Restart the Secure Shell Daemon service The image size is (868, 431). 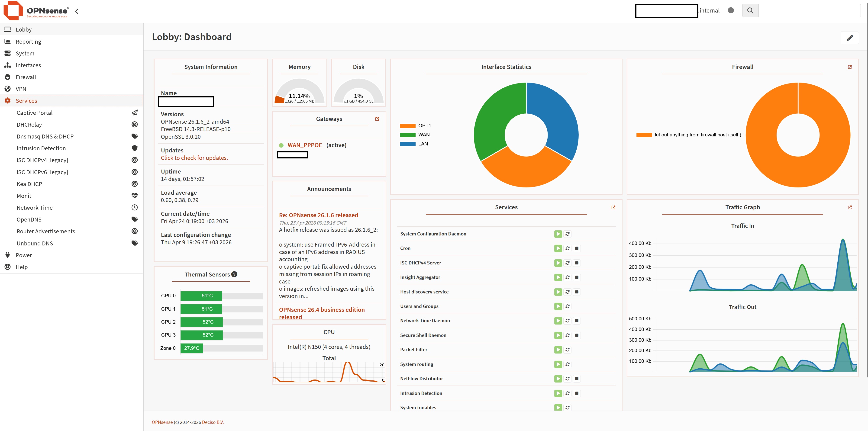(568, 335)
